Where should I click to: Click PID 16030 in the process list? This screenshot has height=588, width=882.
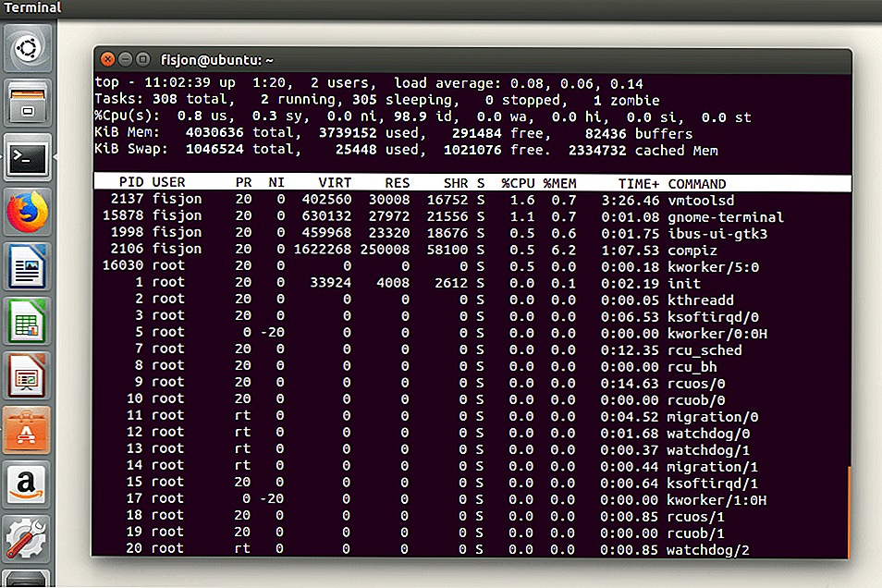click(123, 265)
